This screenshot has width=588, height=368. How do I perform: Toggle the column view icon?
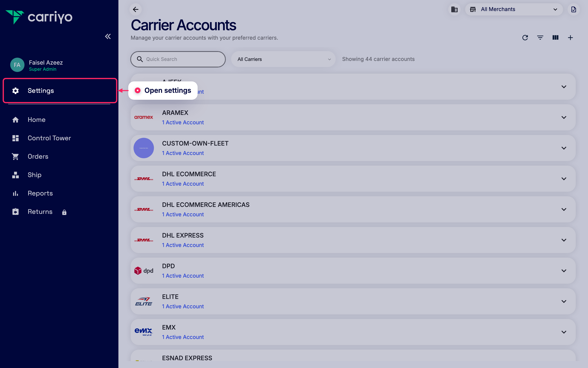coord(556,38)
